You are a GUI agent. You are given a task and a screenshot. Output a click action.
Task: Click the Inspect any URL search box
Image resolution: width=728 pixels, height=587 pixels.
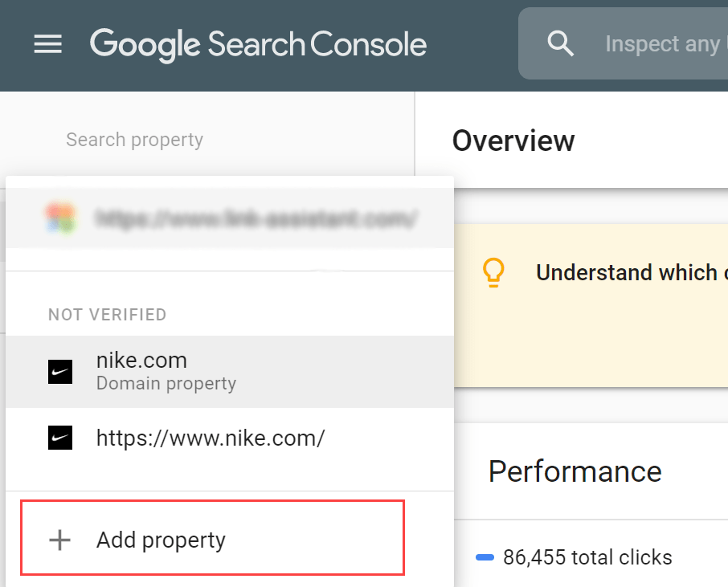click(623, 43)
